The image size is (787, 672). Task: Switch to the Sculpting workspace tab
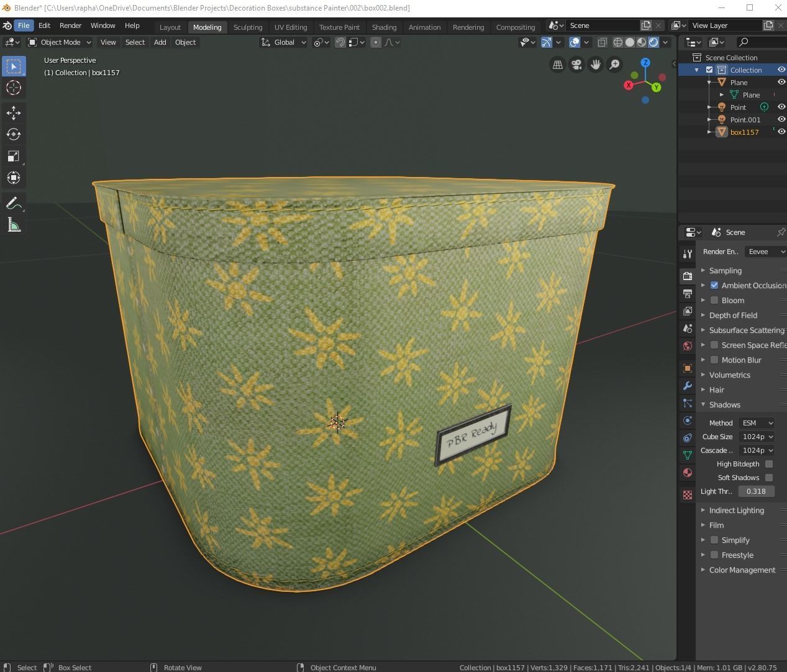point(248,27)
